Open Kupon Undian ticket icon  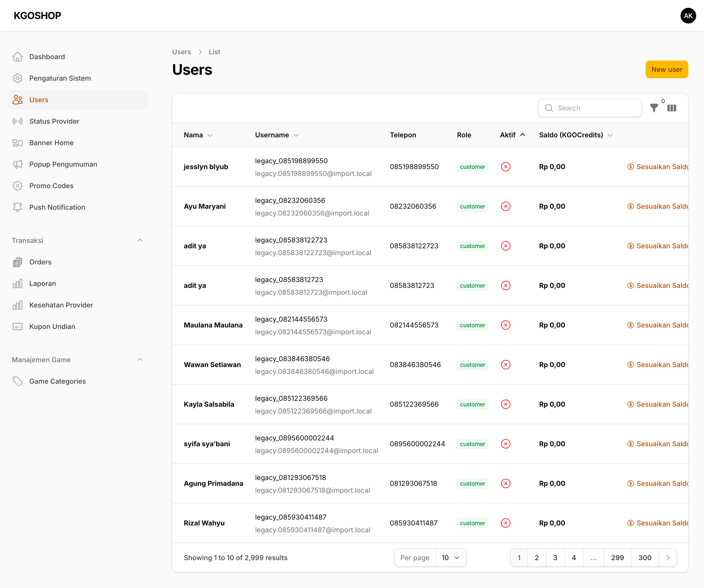(x=17, y=327)
